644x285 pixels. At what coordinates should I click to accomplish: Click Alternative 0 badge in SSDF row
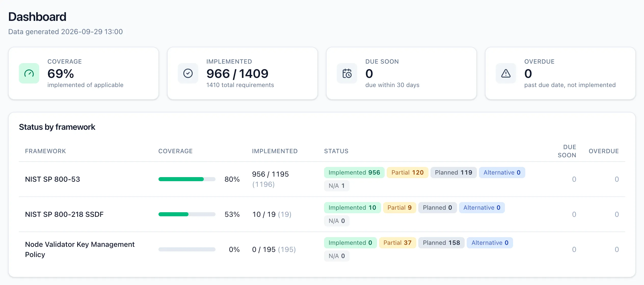click(x=482, y=208)
